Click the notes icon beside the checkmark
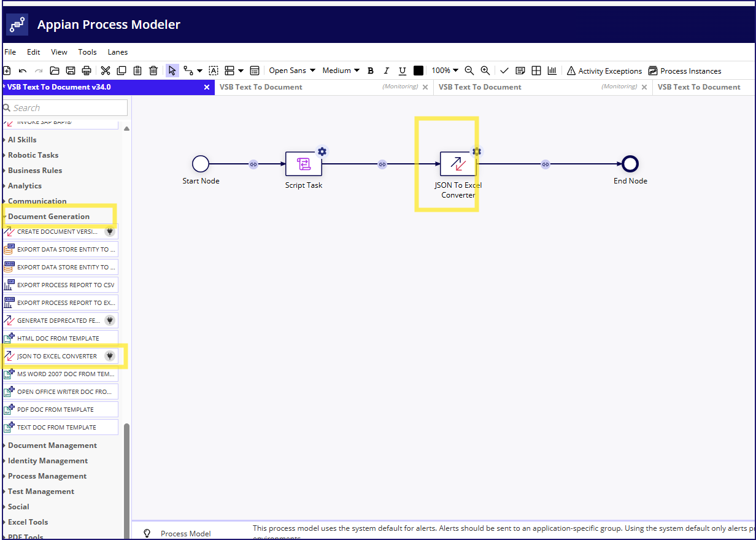756x540 pixels. [x=520, y=71]
